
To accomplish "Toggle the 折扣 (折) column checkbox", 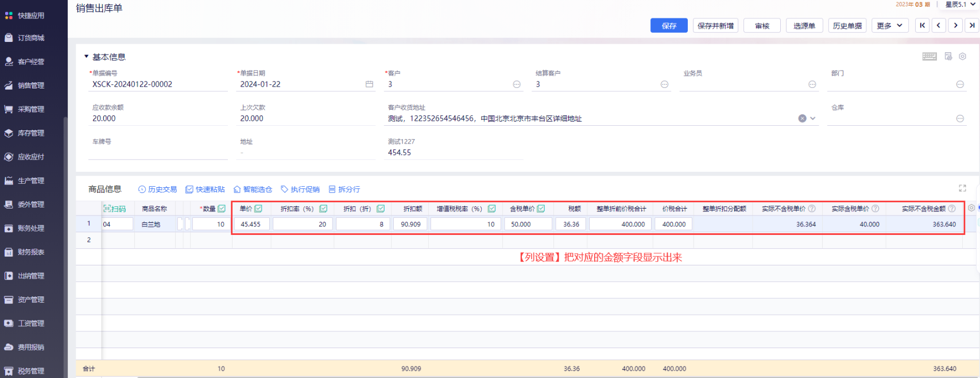I will pos(381,209).
